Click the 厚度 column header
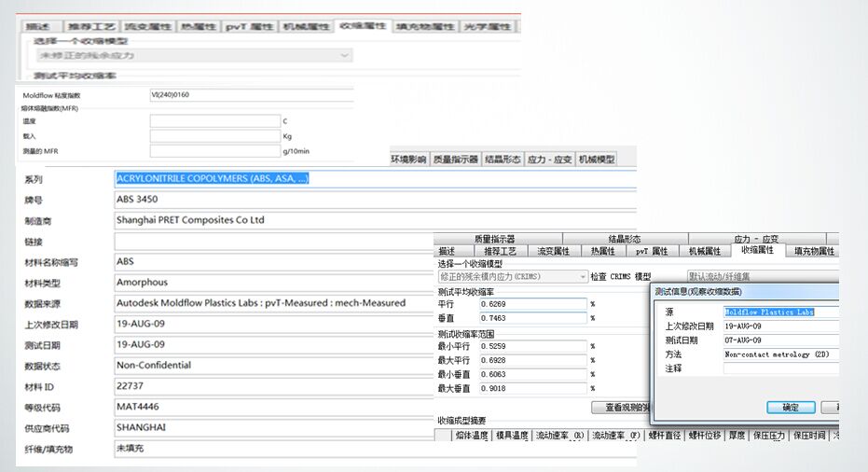This screenshot has width=868, height=472. coord(737,436)
